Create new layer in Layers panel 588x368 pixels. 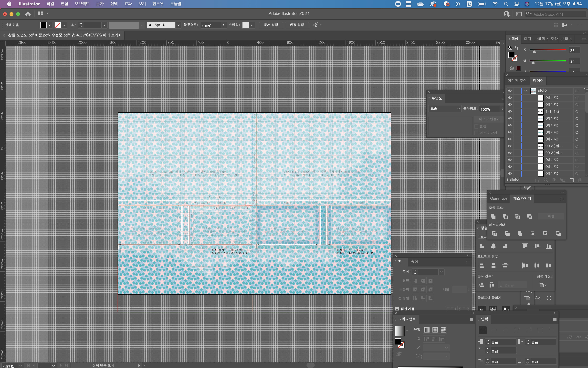tap(572, 180)
